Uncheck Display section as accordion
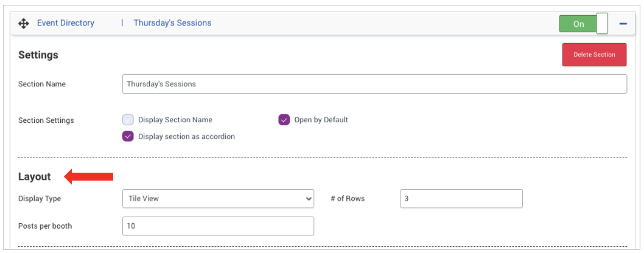This screenshot has height=253, width=644. pos(128,137)
